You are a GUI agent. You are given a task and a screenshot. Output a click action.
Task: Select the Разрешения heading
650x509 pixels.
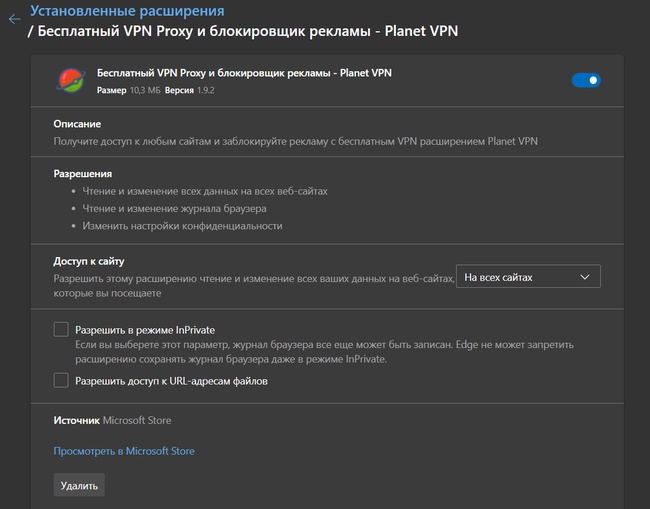[x=82, y=174]
